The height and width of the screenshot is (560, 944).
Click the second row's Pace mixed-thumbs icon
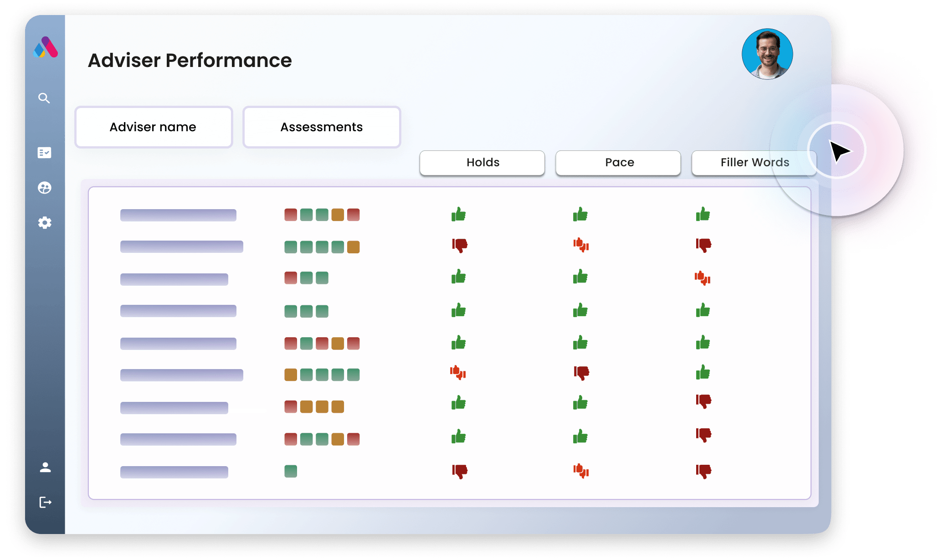point(581,245)
